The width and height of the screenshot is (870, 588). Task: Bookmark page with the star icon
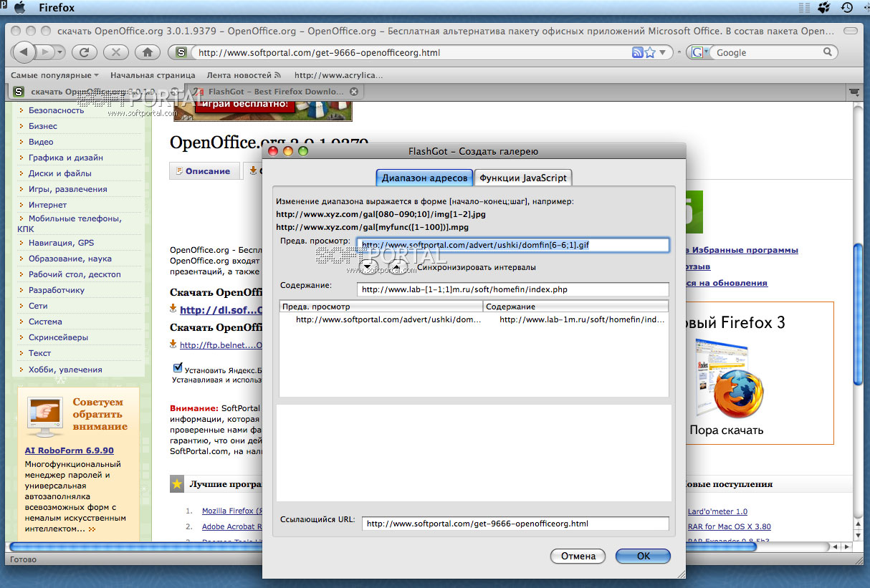(650, 52)
